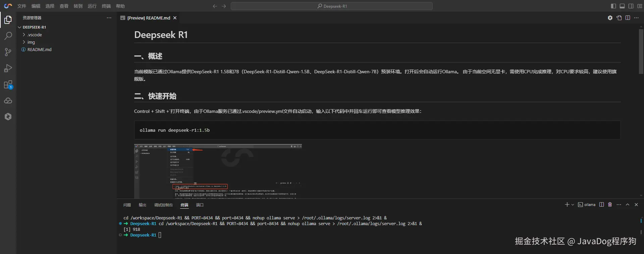Split the terminal panel

click(602, 205)
